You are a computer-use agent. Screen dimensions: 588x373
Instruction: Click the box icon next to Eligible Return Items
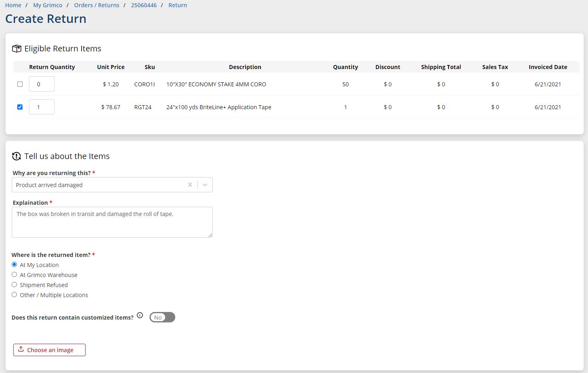[x=16, y=49]
